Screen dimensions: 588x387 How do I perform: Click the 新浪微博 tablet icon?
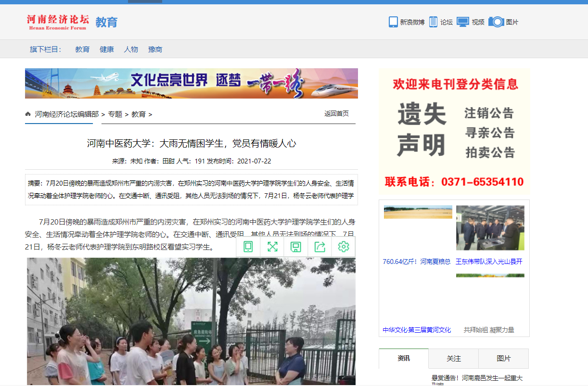(393, 22)
